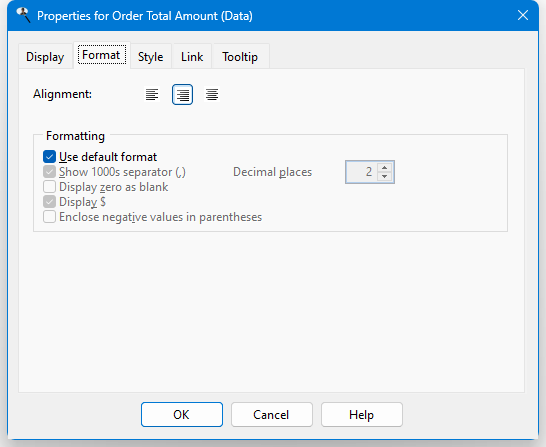This screenshot has width=546, height=447.
Task: Switch to the Display tab
Action: coord(45,57)
